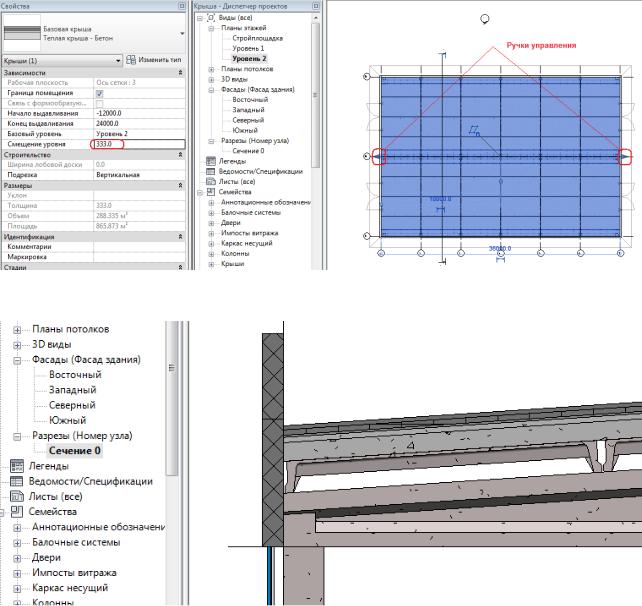This screenshot has height=606, width=642.
Task: Expand Двери in upper browser
Action: point(211,223)
